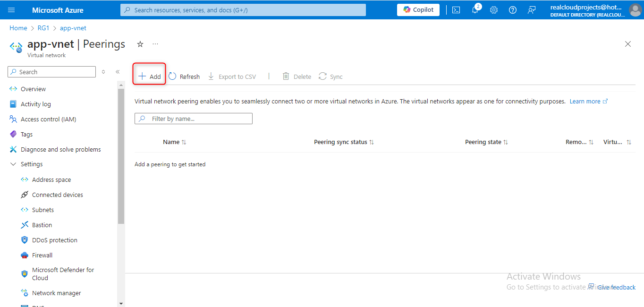This screenshot has width=644, height=307.
Task: Open Subnets in the side menu
Action: 43,210
